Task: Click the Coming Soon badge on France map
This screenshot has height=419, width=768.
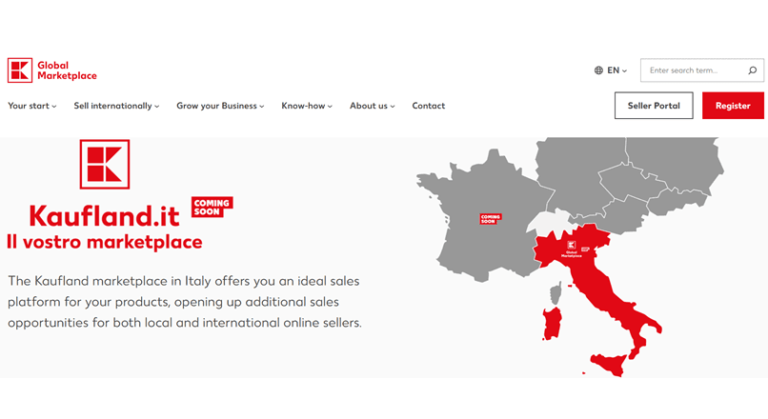Action: (x=490, y=219)
